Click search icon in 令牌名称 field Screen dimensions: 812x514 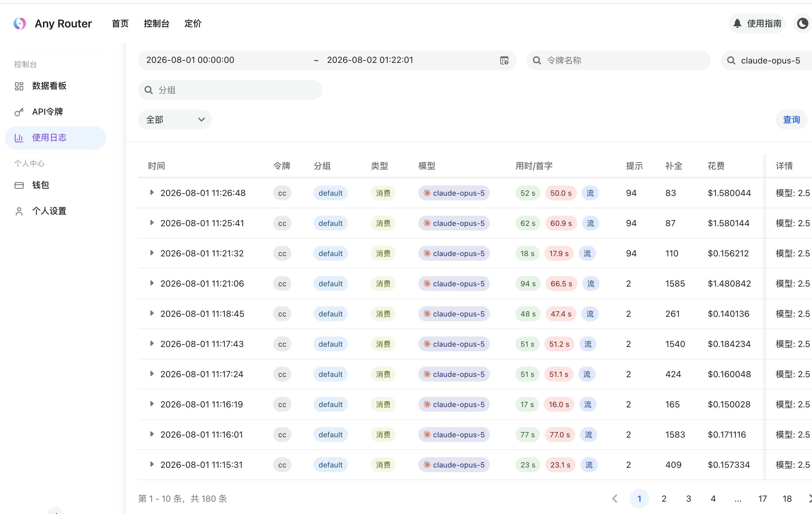537,60
